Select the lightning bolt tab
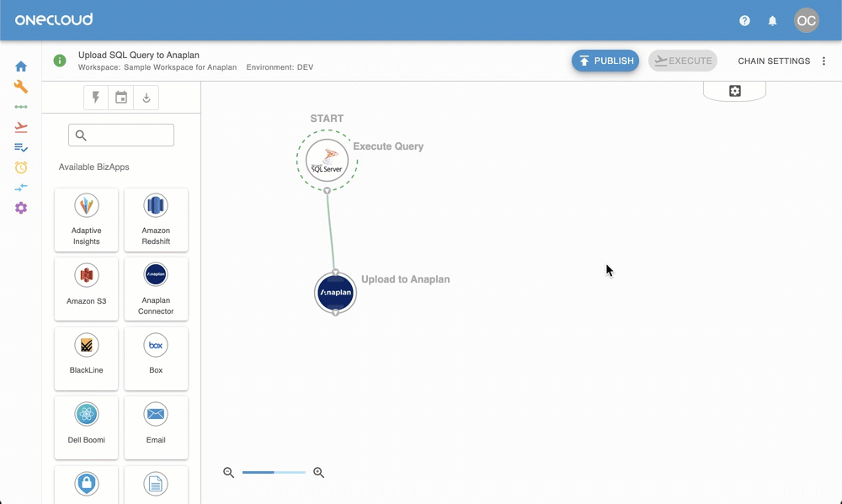Screen dimensions: 842x504 click(x=96, y=98)
